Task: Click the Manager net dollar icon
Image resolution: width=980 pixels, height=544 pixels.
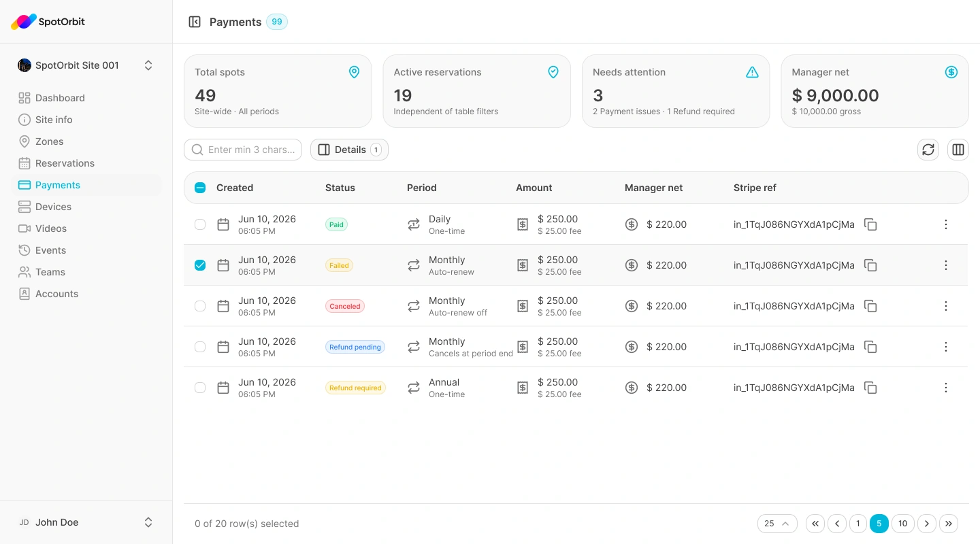Action: coord(951,72)
